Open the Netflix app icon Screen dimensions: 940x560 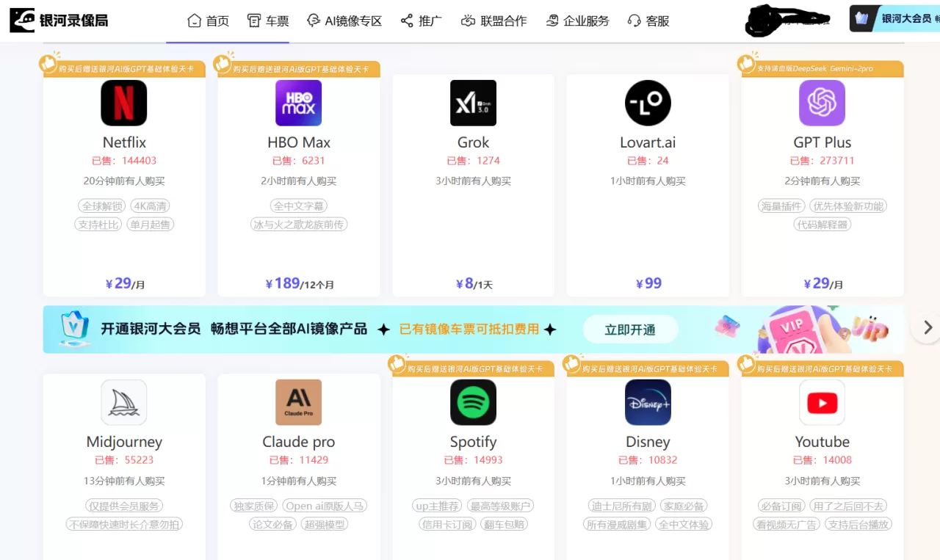124,103
